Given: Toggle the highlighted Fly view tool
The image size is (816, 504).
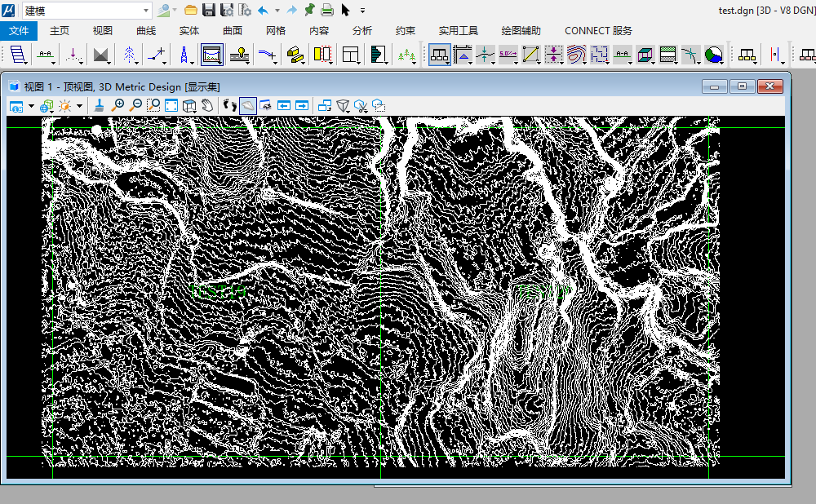Looking at the screenshot, I should coord(248,105).
